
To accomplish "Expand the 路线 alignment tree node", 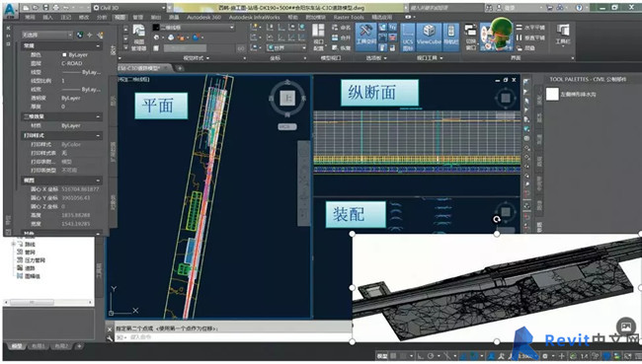I will click(14, 245).
